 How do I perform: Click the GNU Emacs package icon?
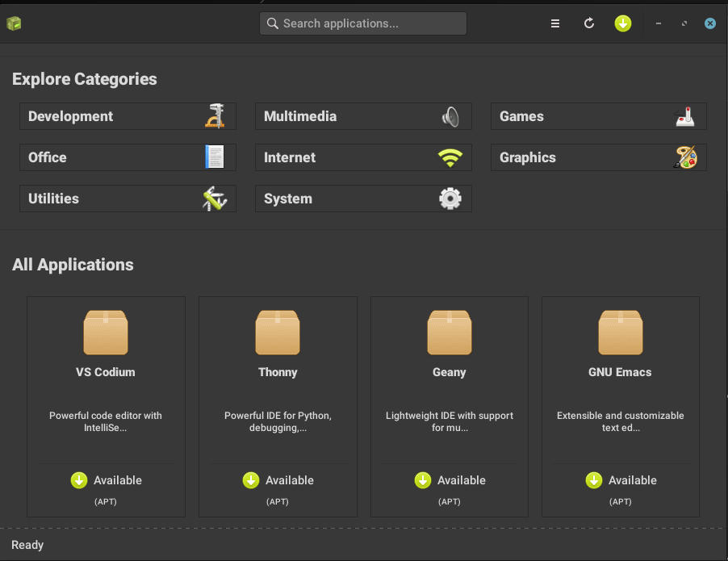[x=621, y=333]
